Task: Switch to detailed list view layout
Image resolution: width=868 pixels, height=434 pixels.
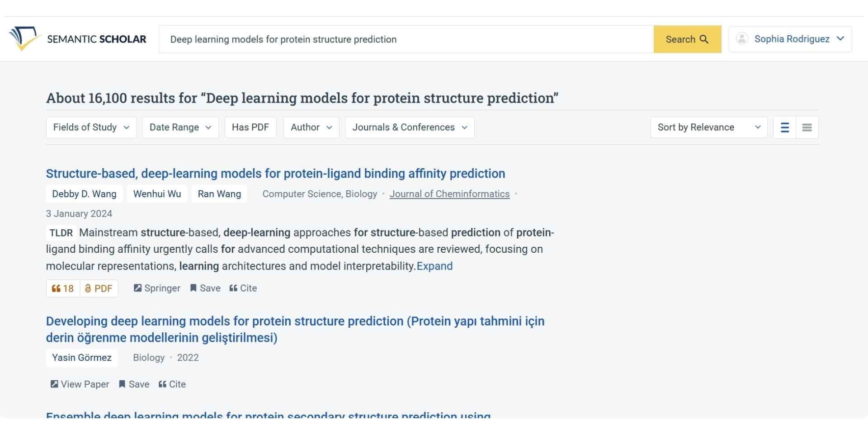Action: click(784, 127)
